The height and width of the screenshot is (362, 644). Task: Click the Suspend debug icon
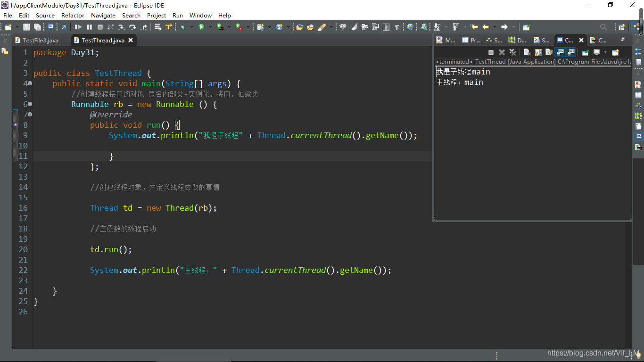tap(89, 27)
